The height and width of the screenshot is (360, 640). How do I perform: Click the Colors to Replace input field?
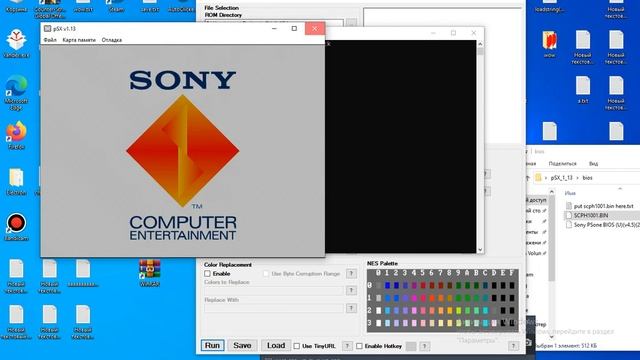[273, 290]
